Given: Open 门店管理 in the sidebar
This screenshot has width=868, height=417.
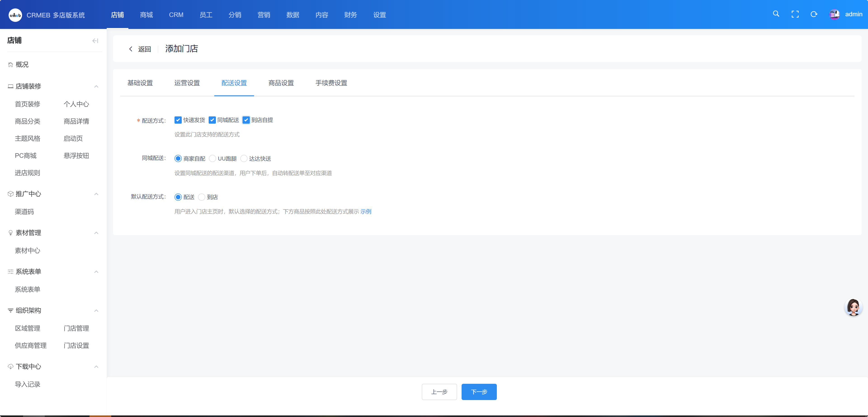Looking at the screenshot, I should (x=76, y=328).
